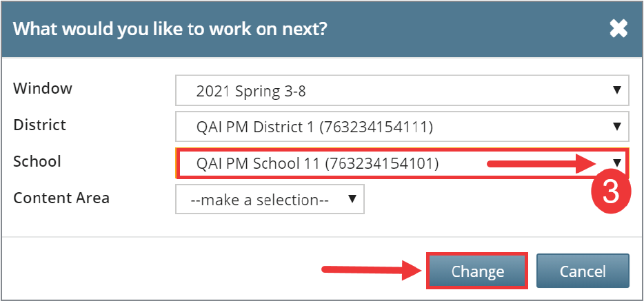Open the Window dropdown showing 2021 Spring 3-8

pos(401,90)
